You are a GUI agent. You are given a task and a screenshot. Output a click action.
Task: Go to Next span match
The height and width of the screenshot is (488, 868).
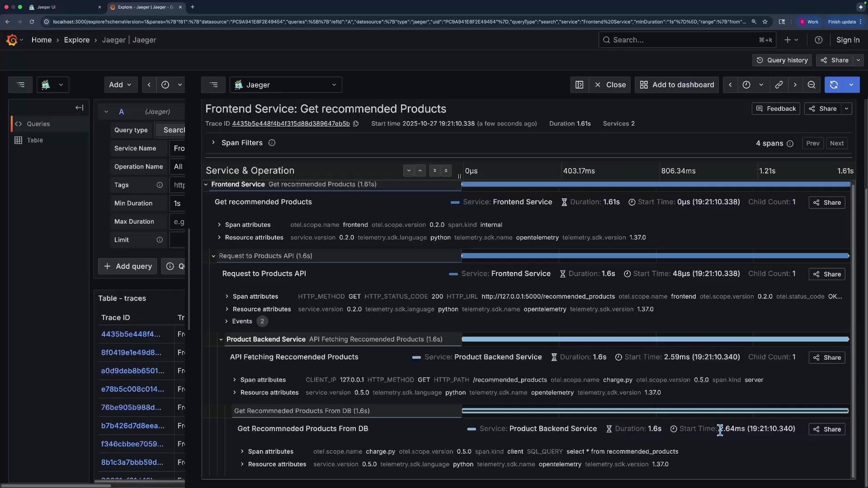click(x=836, y=144)
